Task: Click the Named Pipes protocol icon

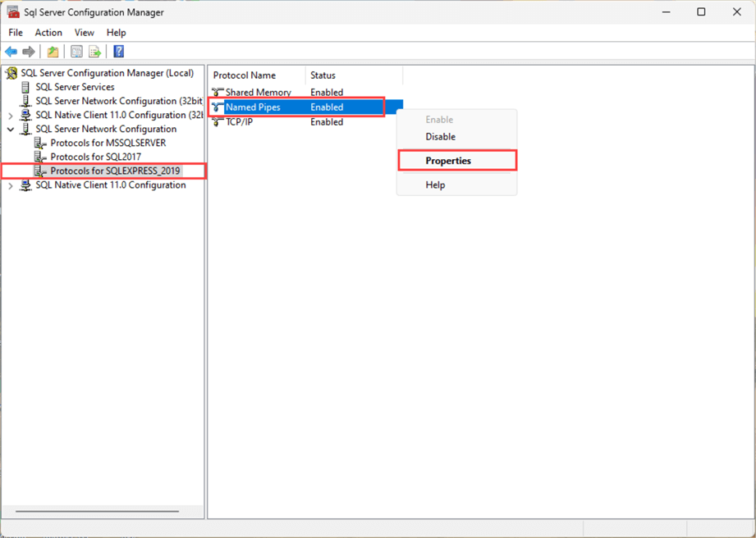Action: (218, 107)
